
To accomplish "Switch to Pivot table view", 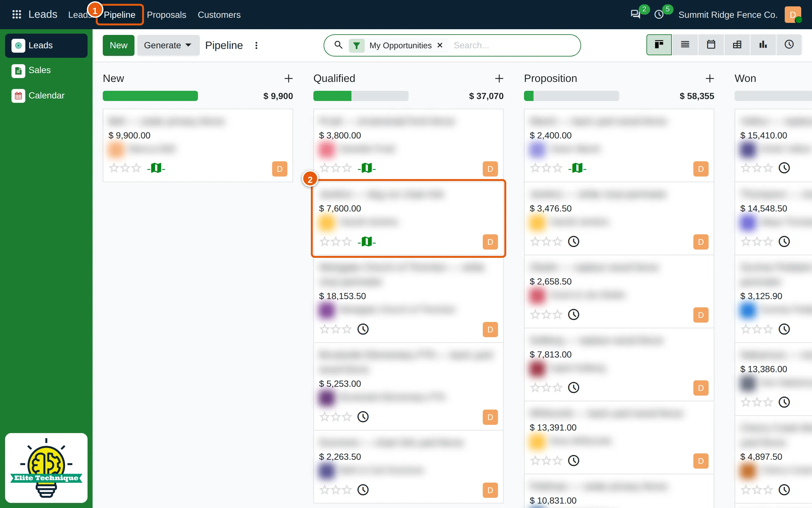I will click(737, 45).
